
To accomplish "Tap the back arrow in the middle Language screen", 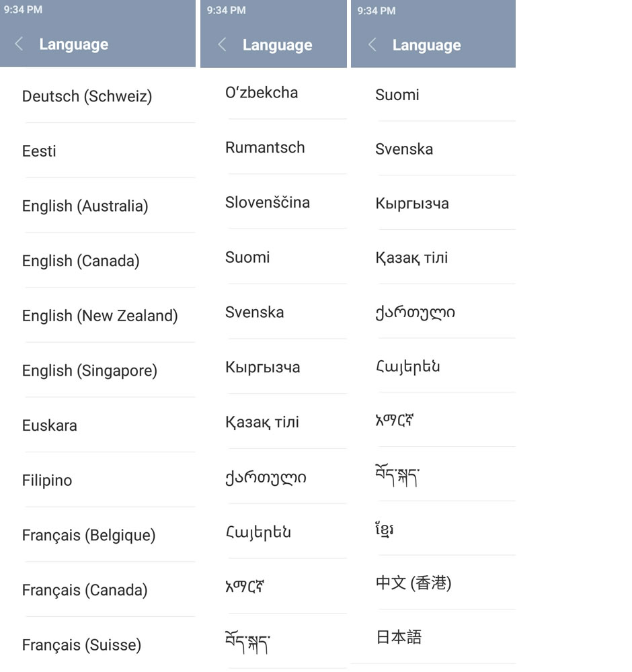I will [222, 45].
